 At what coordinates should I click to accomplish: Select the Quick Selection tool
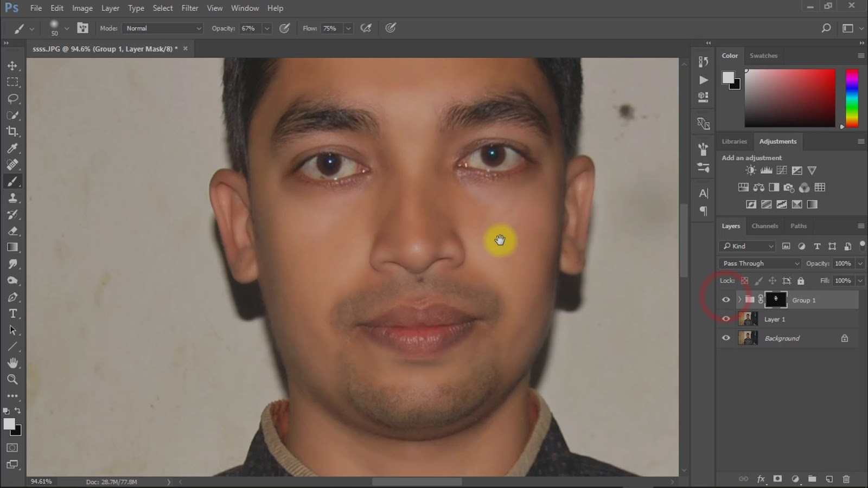click(12, 115)
